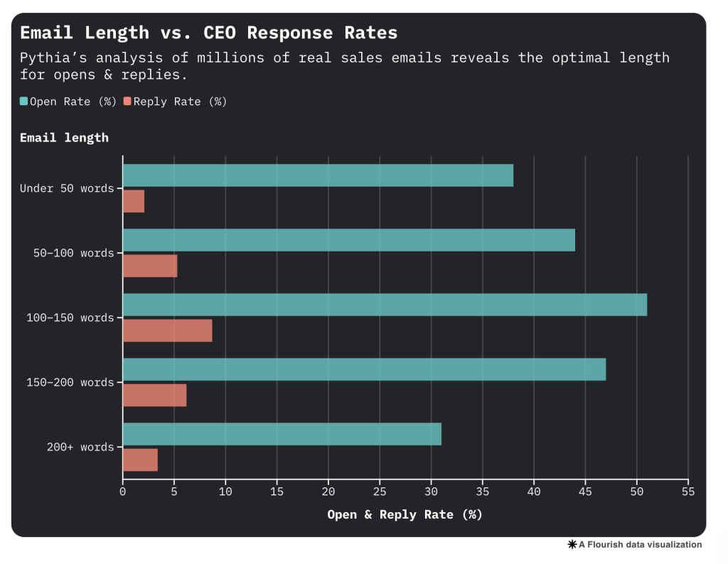Click the 50–100 words reply rate bar
Viewport: 728px width, 564px height.
pos(150,266)
